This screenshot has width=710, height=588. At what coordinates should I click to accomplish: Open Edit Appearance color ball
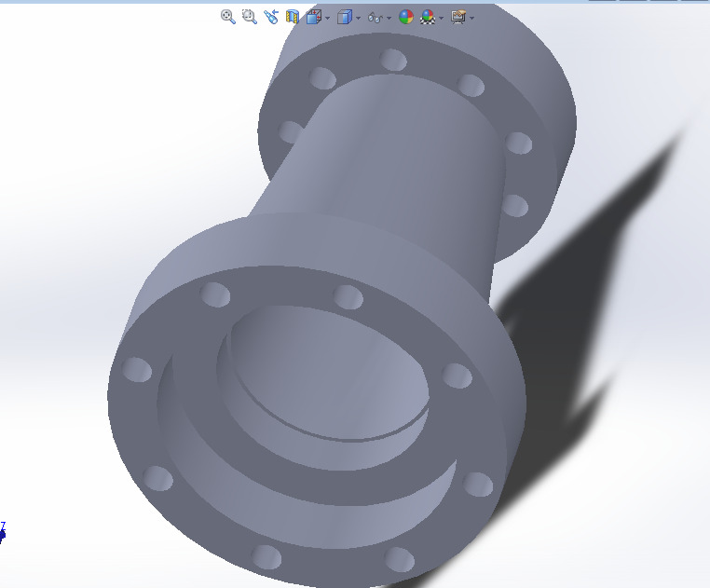coord(406,17)
